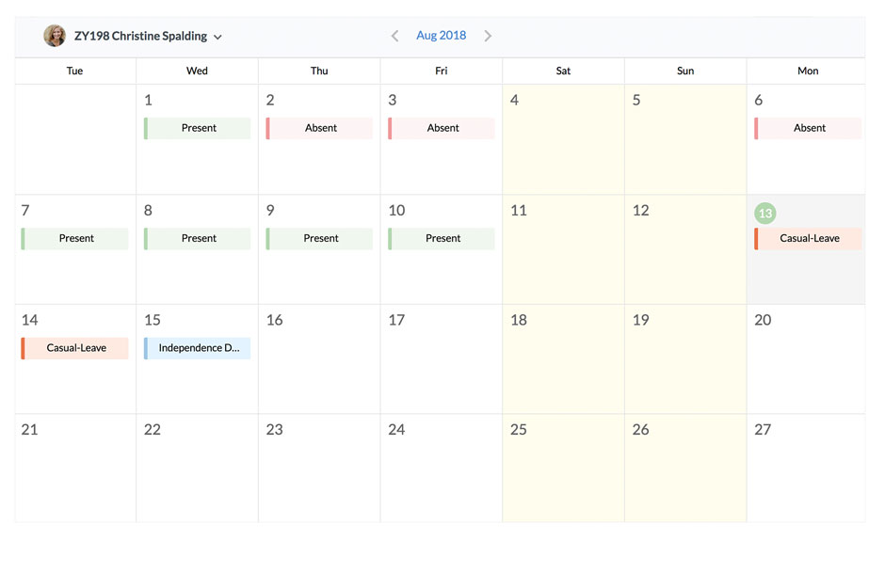Open Casual-Leave entry on August 14
Image resolution: width=885 pixels, height=588 pixels.
pos(75,348)
